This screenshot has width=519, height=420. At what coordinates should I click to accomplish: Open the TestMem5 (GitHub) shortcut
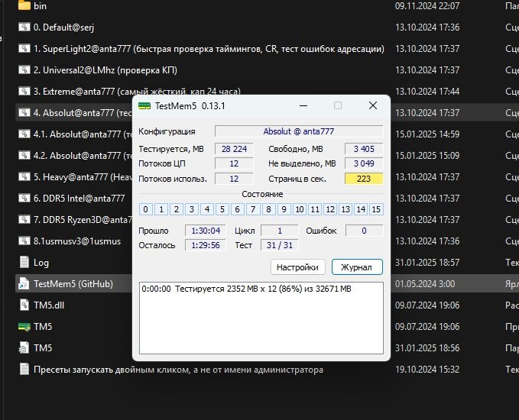pyautogui.click(x=73, y=283)
